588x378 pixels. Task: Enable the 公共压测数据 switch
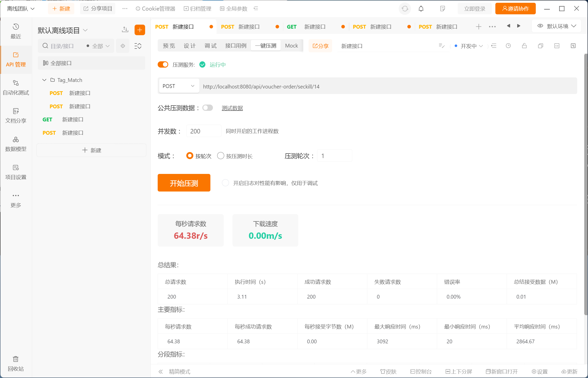(x=208, y=108)
